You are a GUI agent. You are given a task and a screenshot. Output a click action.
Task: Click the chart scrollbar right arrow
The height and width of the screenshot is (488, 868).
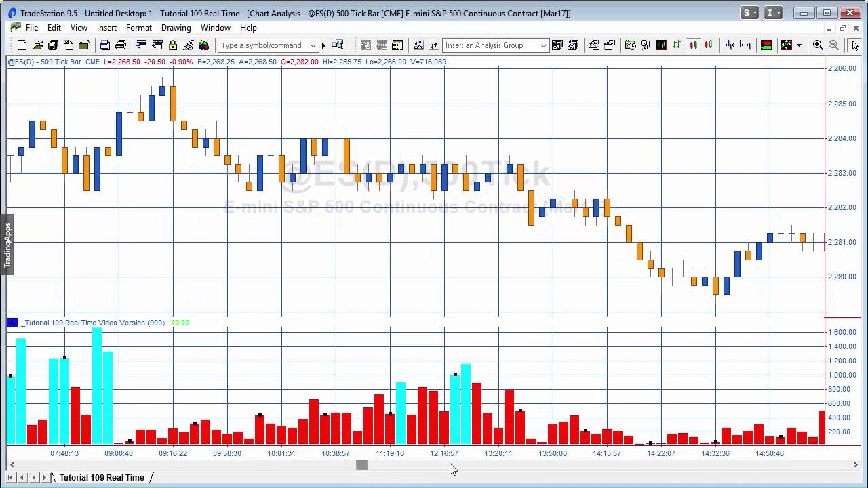click(x=855, y=465)
